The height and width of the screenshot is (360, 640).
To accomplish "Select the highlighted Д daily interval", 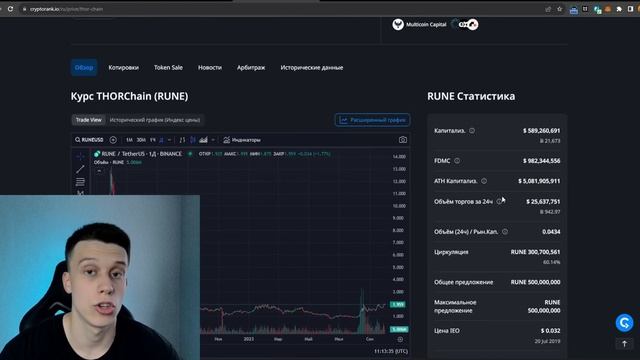I will pyautogui.click(x=161, y=140).
